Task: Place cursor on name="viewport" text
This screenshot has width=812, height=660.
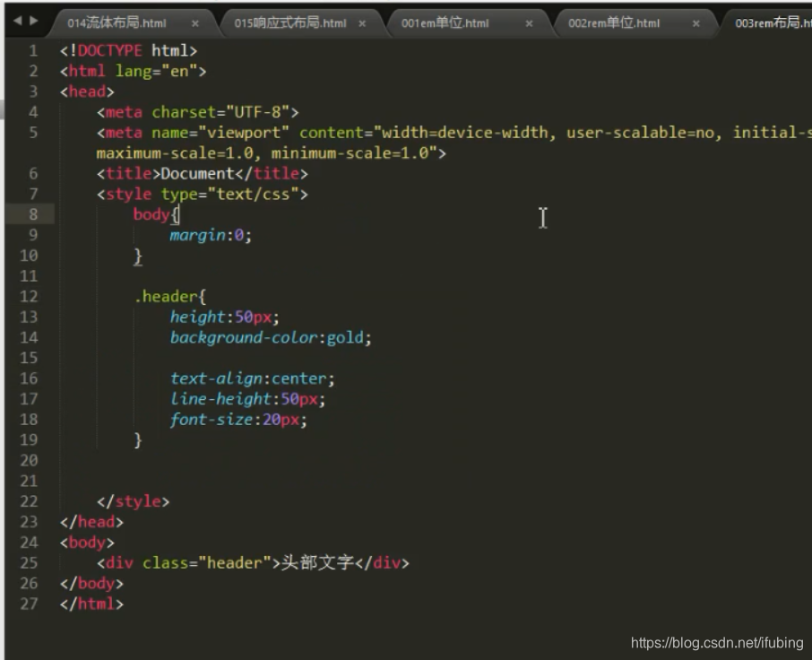Action: pyautogui.click(x=220, y=133)
